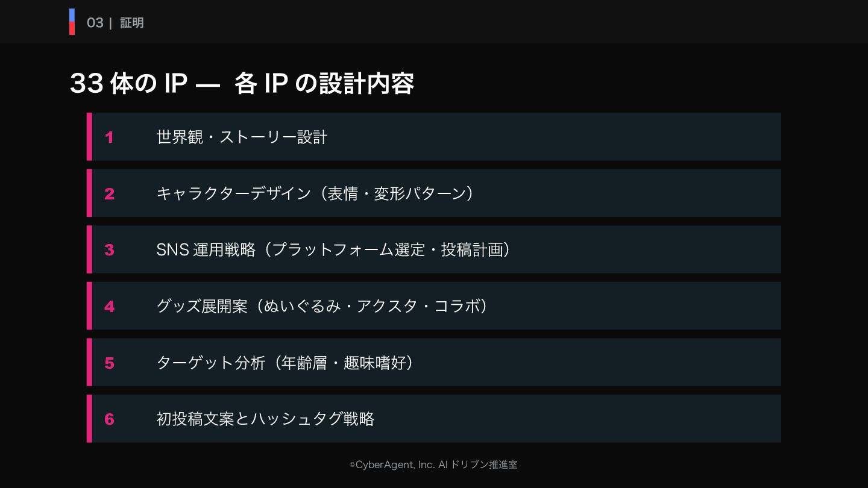The image size is (868, 488).
Task: Click the CyberAgent copyright footer text
Action: click(x=433, y=465)
